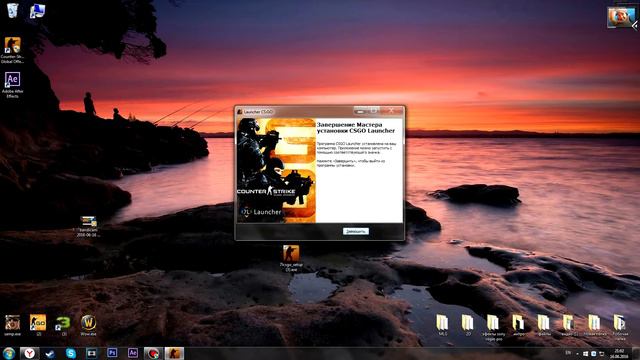Open Skype from the taskbar
Image resolution: width=640 pixels, height=360 pixels.
pyautogui.click(x=71, y=353)
